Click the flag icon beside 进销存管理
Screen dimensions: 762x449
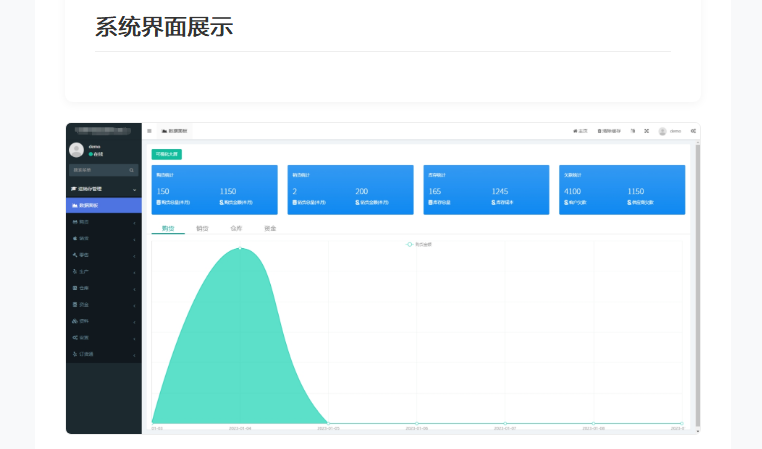point(74,189)
